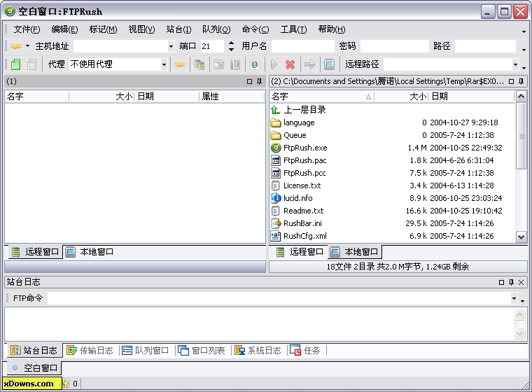Maximize panel (2) with its square icon
This screenshot has height=392, width=532.
(511, 81)
